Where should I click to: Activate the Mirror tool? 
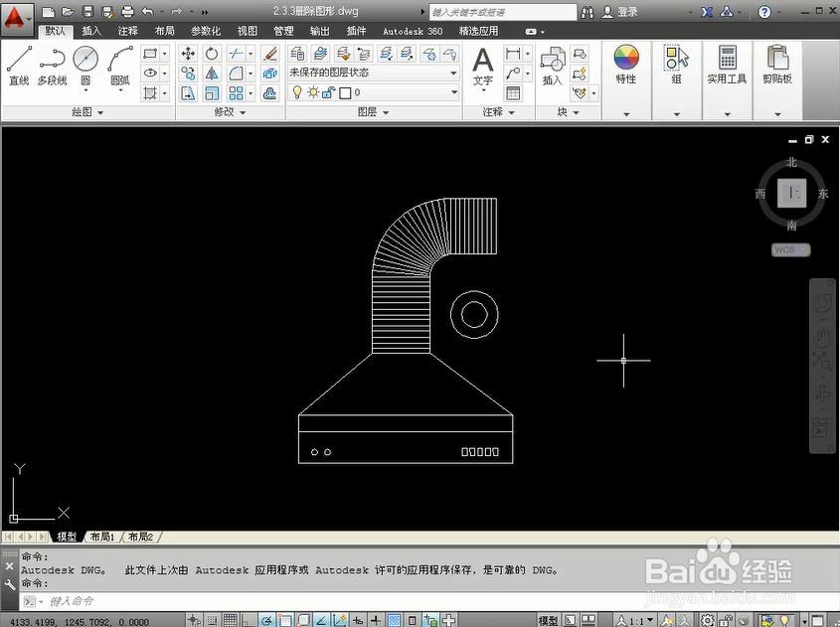[x=212, y=73]
